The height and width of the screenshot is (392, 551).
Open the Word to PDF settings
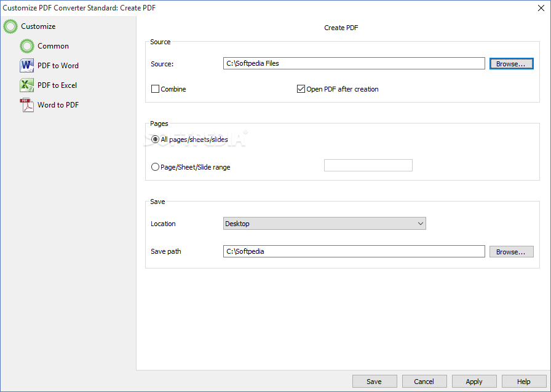point(58,105)
